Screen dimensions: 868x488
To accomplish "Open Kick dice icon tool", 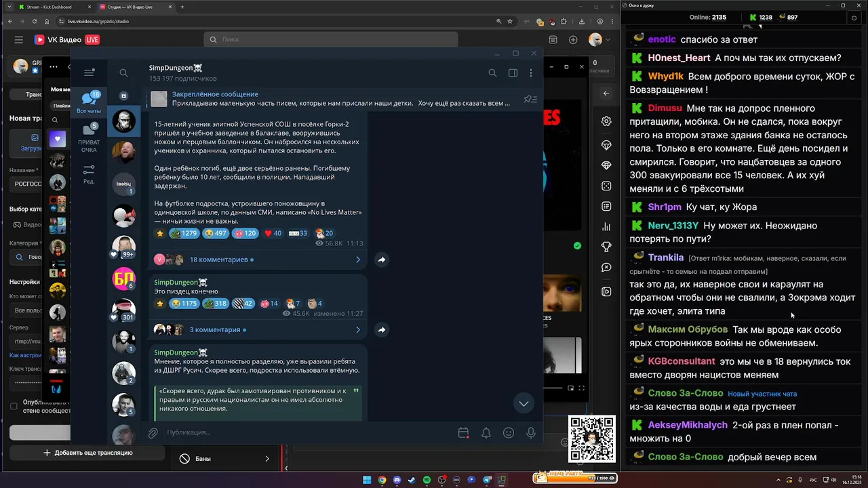I will 606,186.
